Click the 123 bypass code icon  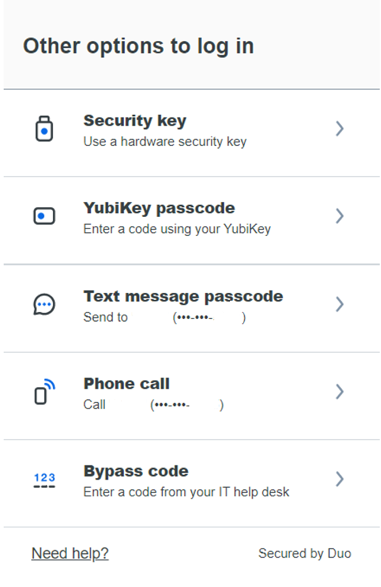(x=44, y=480)
